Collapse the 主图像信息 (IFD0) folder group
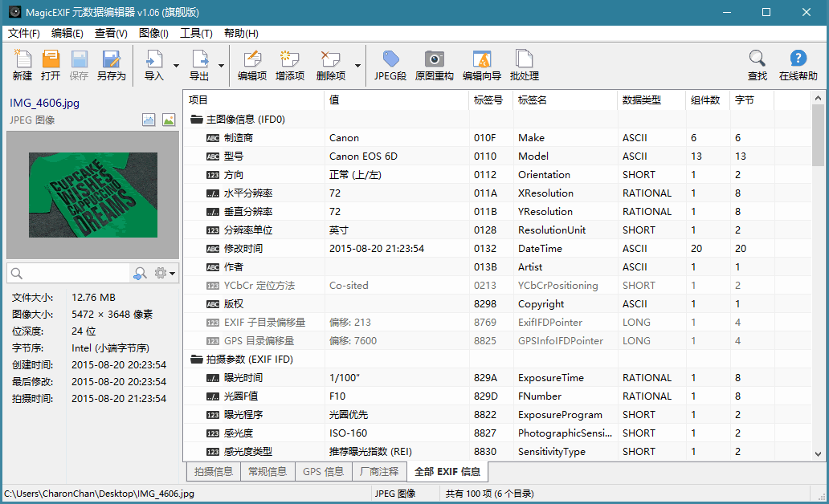Screen dimensions: 829x504 tap(197, 120)
